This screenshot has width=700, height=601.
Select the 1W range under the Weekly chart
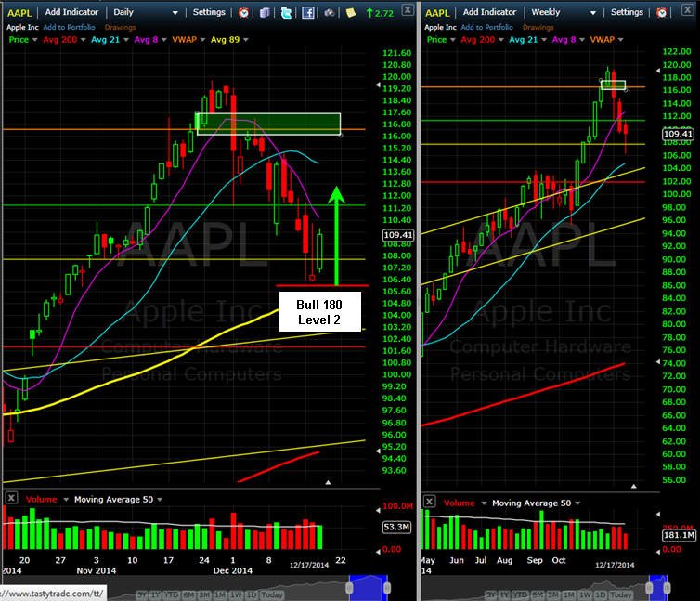tap(585, 595)
